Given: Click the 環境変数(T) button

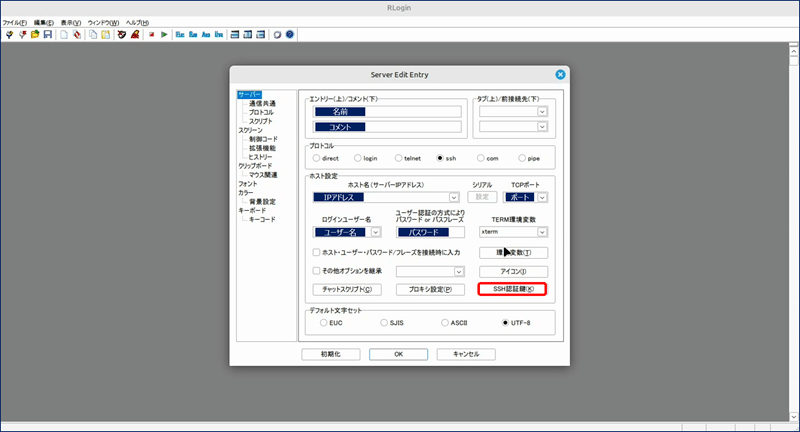Looking at the screenshot, I should 514,252.
